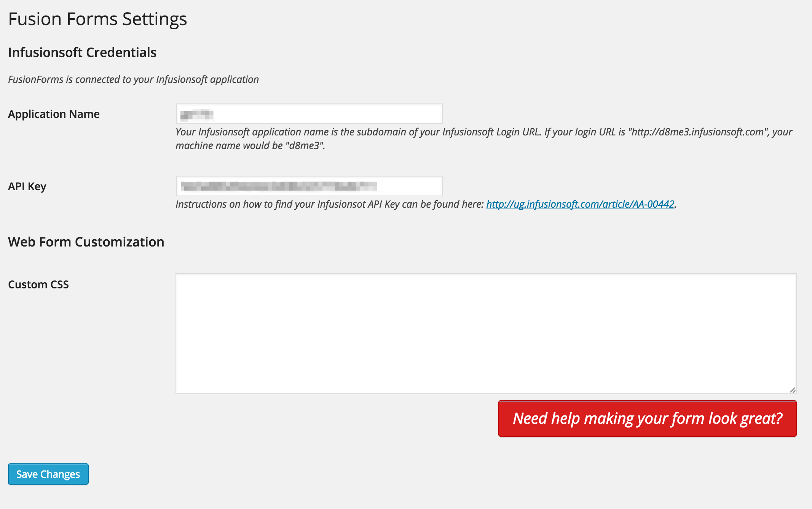Image resolution: width=812 pixels, height=509 pixels.
Task: Click the 'Instructions on how to find' description text
Action: coord(329,204)
